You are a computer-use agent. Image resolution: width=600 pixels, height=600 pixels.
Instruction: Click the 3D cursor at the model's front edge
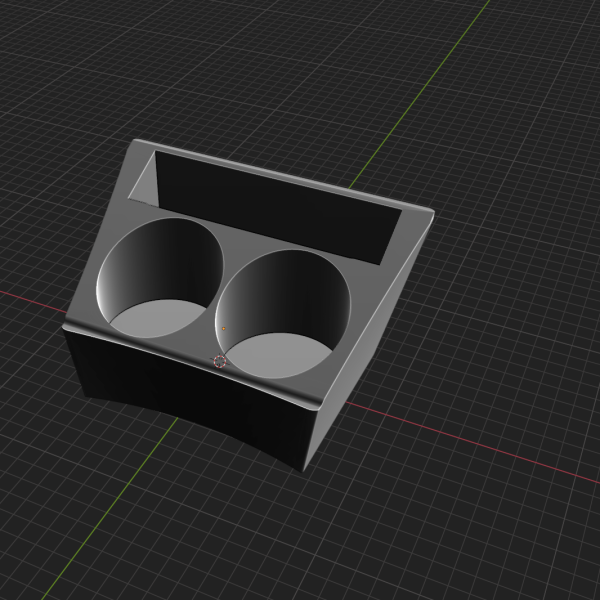[x=220, y=361]
